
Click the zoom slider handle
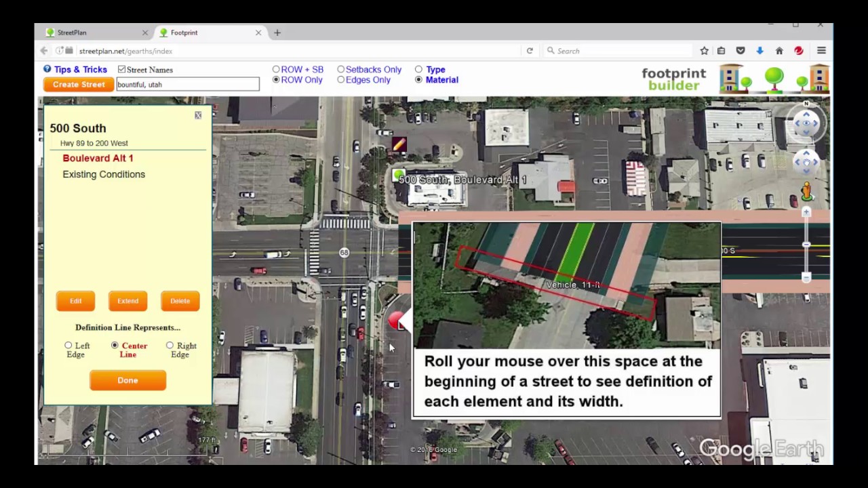point(806,245)
